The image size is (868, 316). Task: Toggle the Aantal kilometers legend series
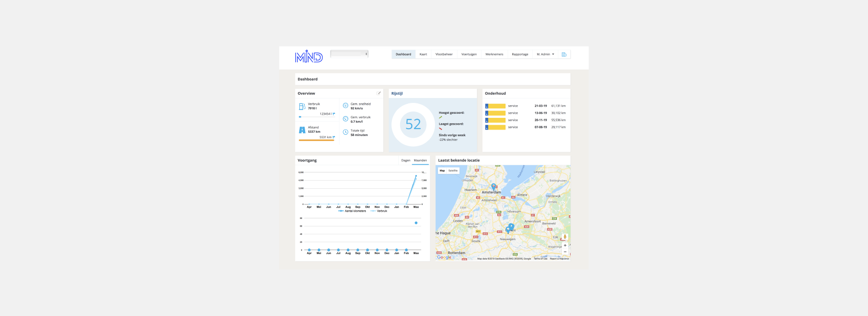[352, 211]
